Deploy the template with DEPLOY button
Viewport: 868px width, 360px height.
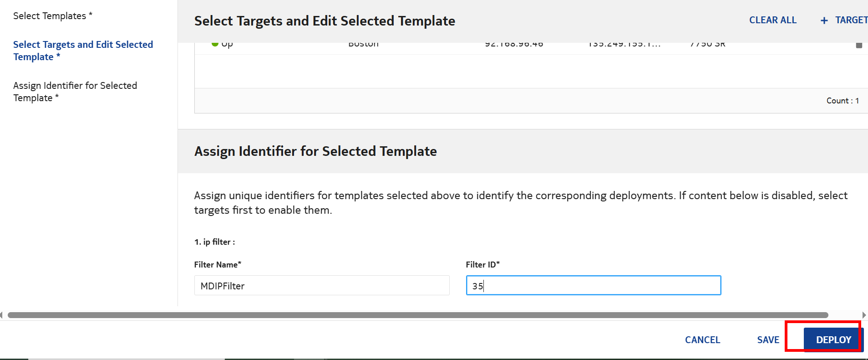(833, 340)
